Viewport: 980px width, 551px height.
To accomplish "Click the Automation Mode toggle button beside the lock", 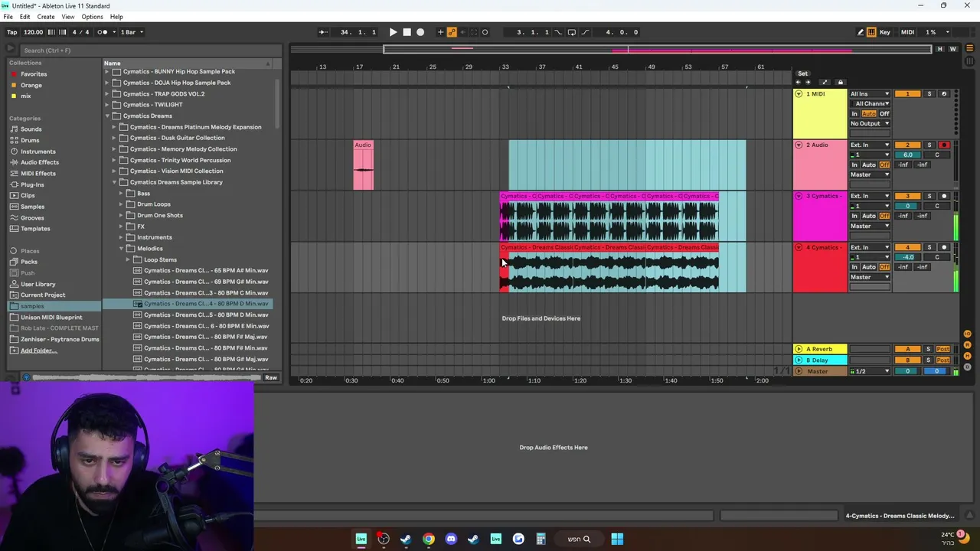I will point(824,83).
